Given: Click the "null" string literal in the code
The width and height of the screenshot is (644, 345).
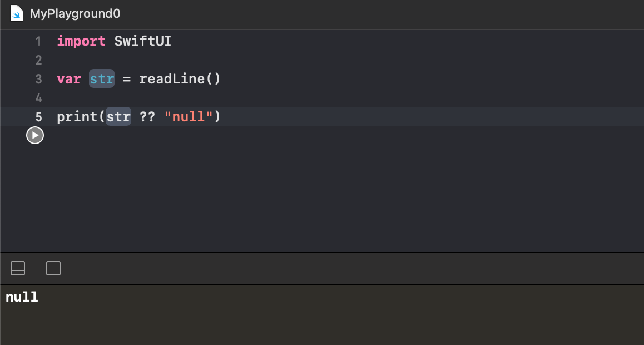Looking at the screenshot, I should click(x=189, y=117).
